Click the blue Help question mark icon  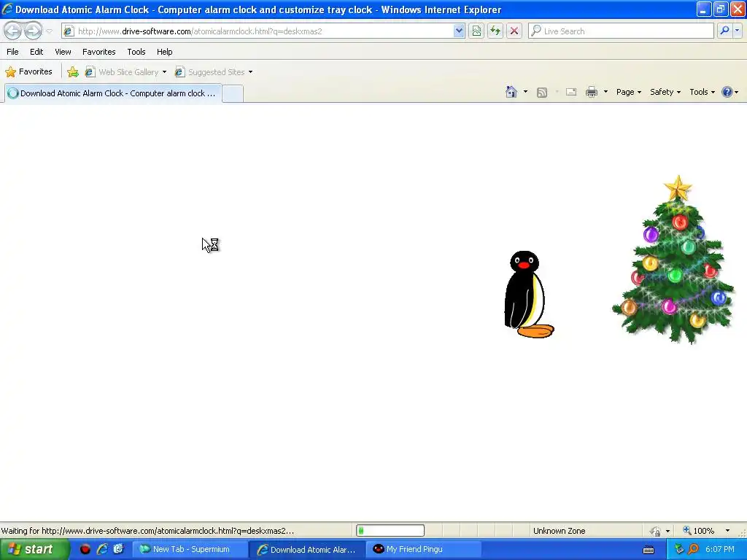(x=727, y=92)
